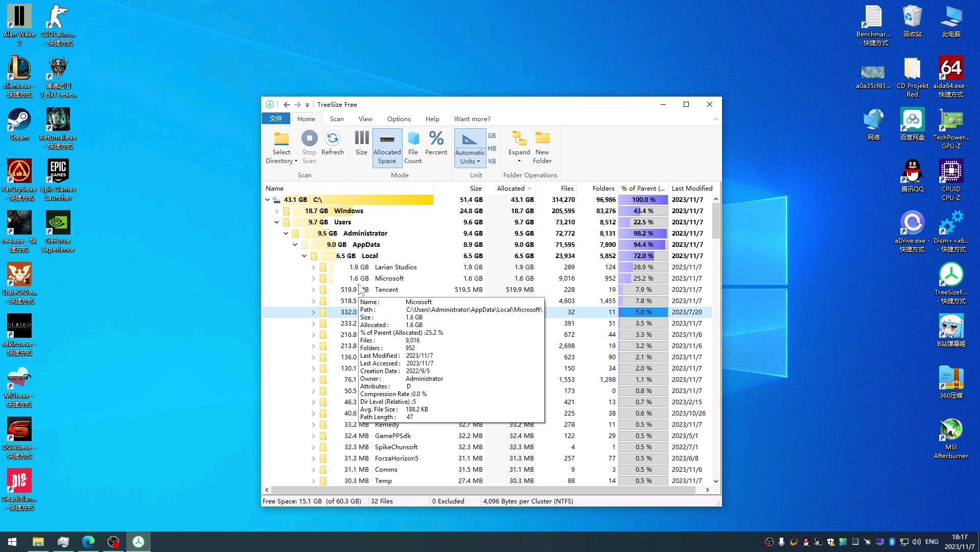Open the TechPowerUp GPU-Z desktop icon
Image resolution: width=980 pixels, height=552 pixels.
coord(951,128)
